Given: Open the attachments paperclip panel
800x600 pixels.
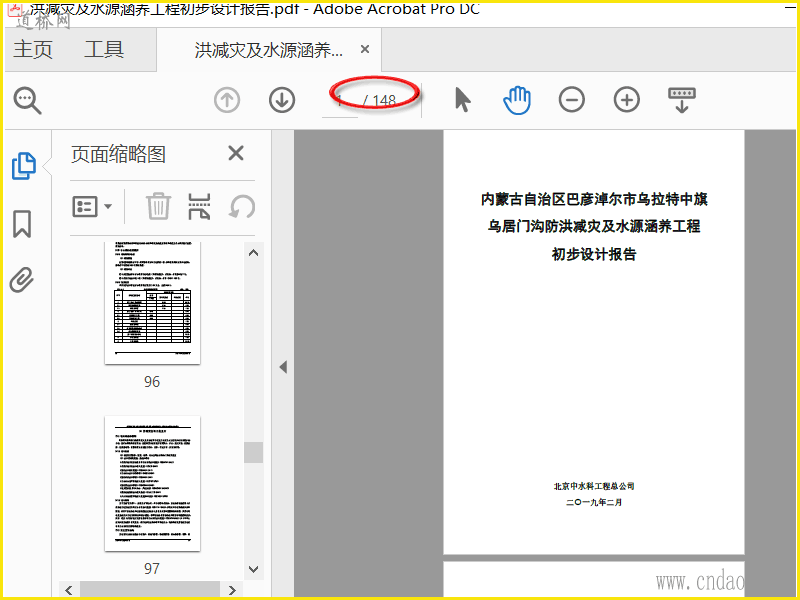Looking at the screenshot, I should point(22,280).
